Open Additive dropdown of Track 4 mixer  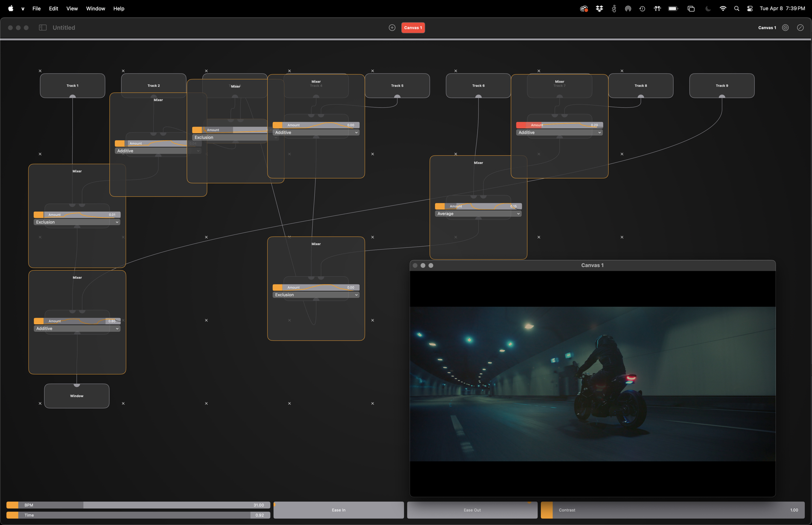[316, 132]
